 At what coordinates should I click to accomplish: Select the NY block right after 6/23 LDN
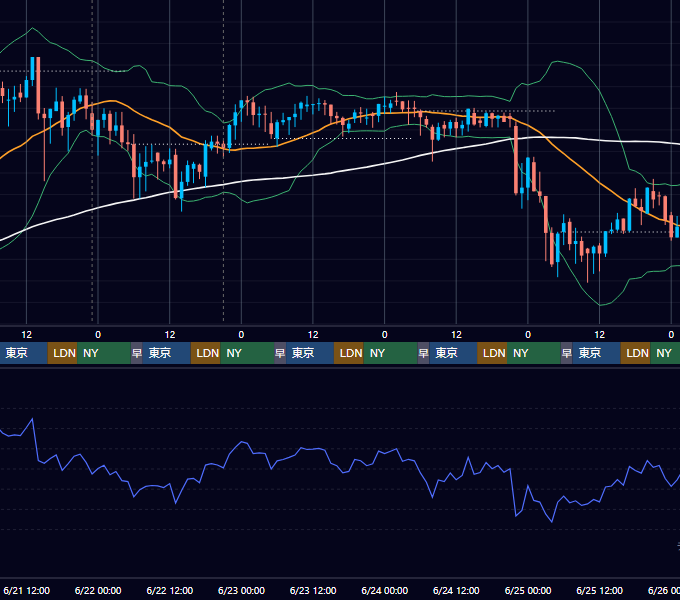390,353
